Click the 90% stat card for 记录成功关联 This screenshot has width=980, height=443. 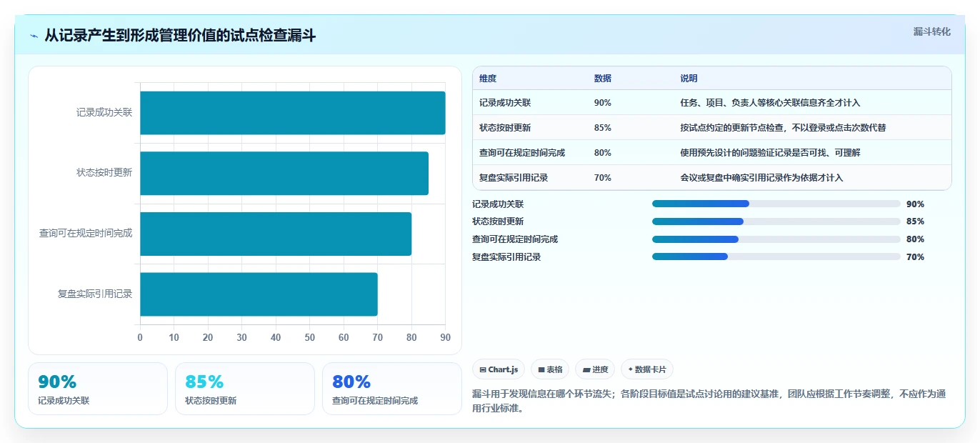coord(98,389)
